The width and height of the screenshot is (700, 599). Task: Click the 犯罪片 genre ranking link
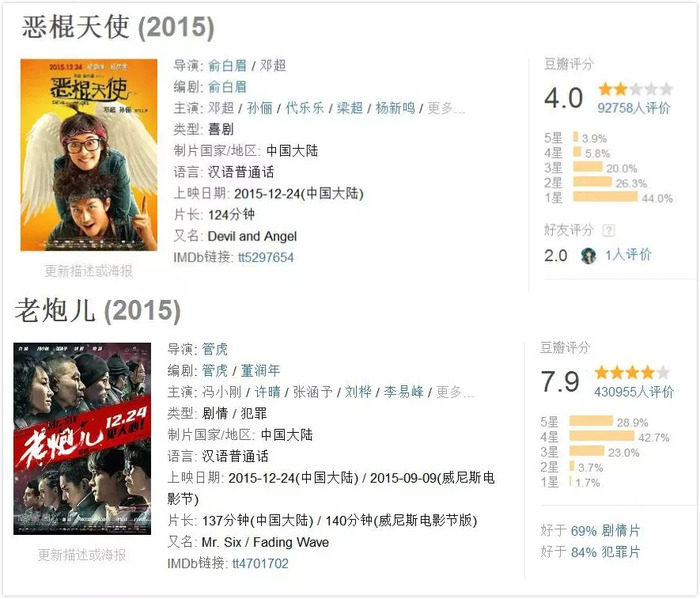coord(622,551)
